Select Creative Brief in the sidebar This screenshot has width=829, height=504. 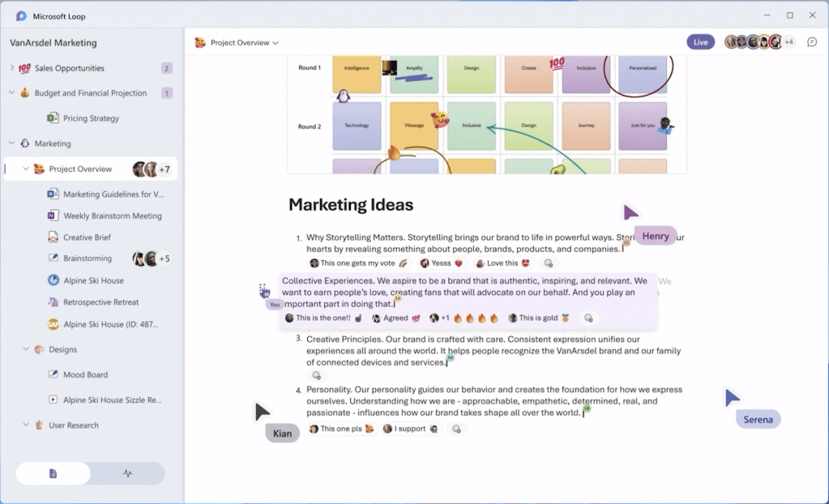click(87, 237)
